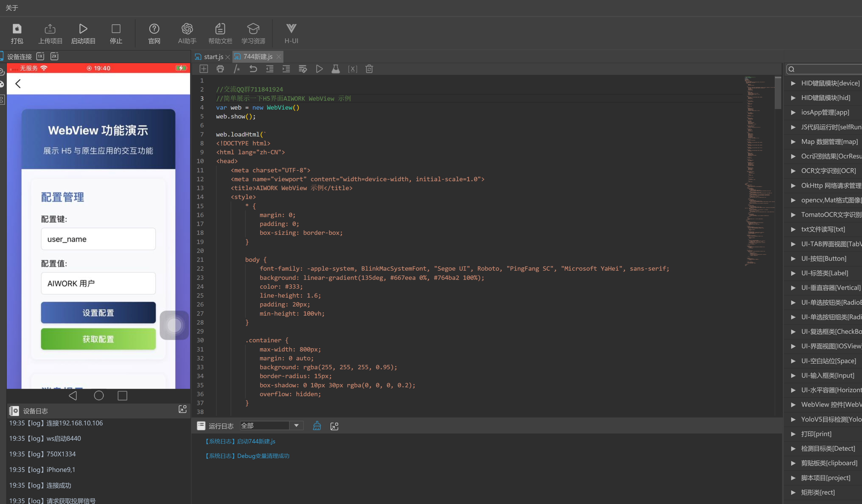The image size is (862, 504).
Task: Open the H-UI tool
Action: [291, 33]
